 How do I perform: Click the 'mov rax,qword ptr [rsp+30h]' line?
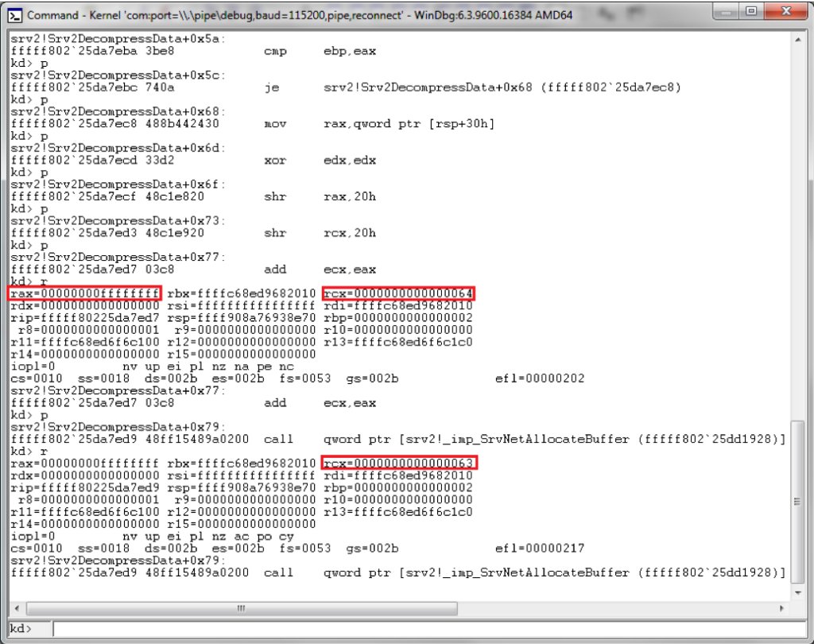(x=252, y=123)
